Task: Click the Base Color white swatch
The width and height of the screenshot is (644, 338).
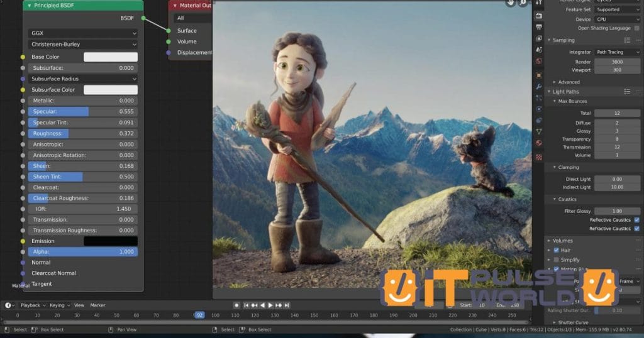Action: pyautogui.click(x=110, y=57)
